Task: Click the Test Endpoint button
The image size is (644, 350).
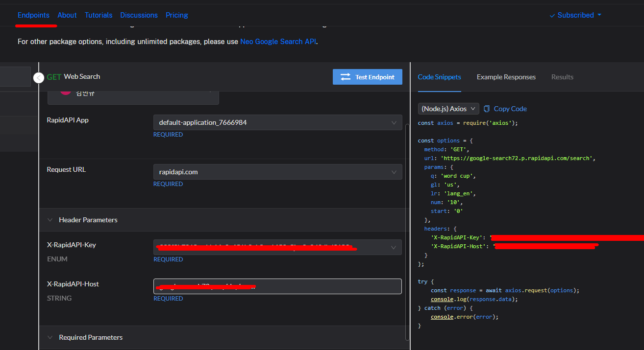Action: tap(368, 77)
